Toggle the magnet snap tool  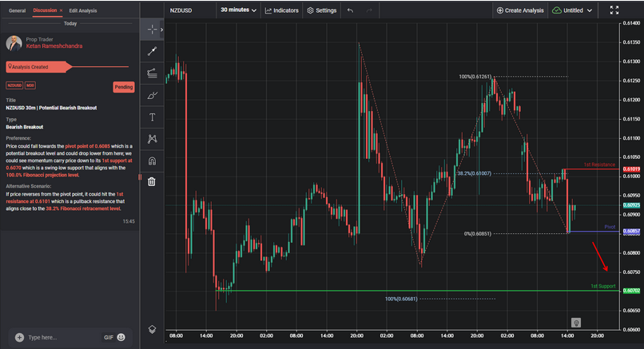pyautogui.click(x=152, y=161)
